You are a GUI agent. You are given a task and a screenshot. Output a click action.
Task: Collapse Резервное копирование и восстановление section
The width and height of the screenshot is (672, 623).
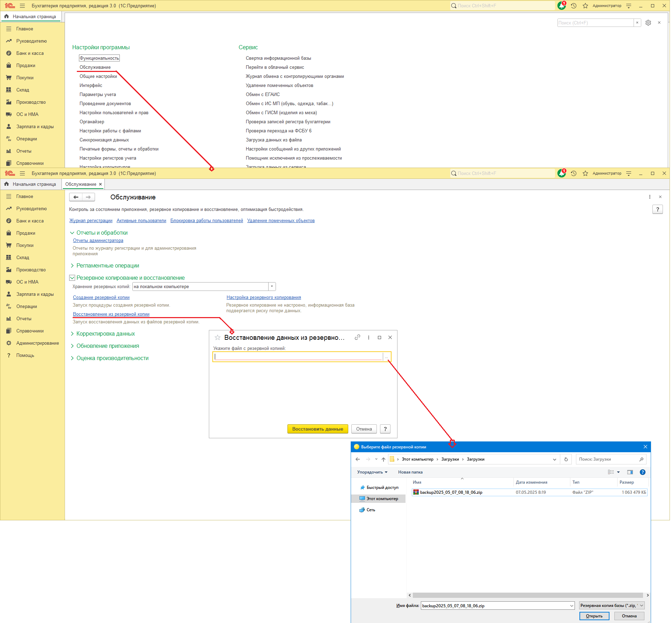tap(72, 278)
